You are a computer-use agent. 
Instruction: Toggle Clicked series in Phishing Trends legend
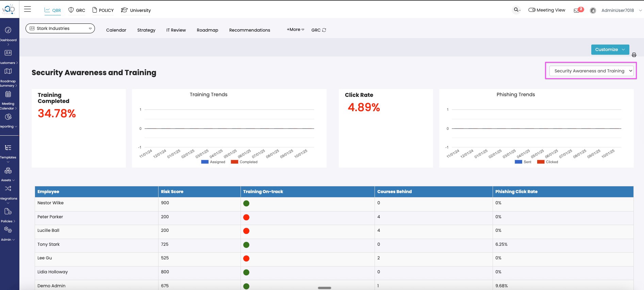(x=547, y=162)
